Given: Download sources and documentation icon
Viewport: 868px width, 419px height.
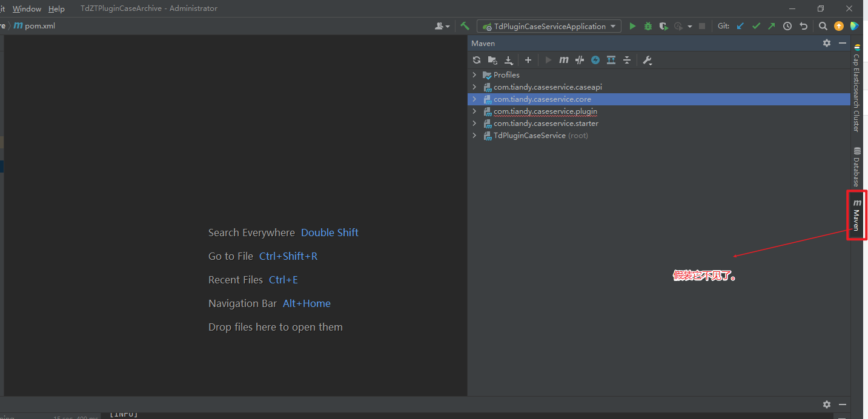Looking at the screenshot, I should [x=509, y=60].
